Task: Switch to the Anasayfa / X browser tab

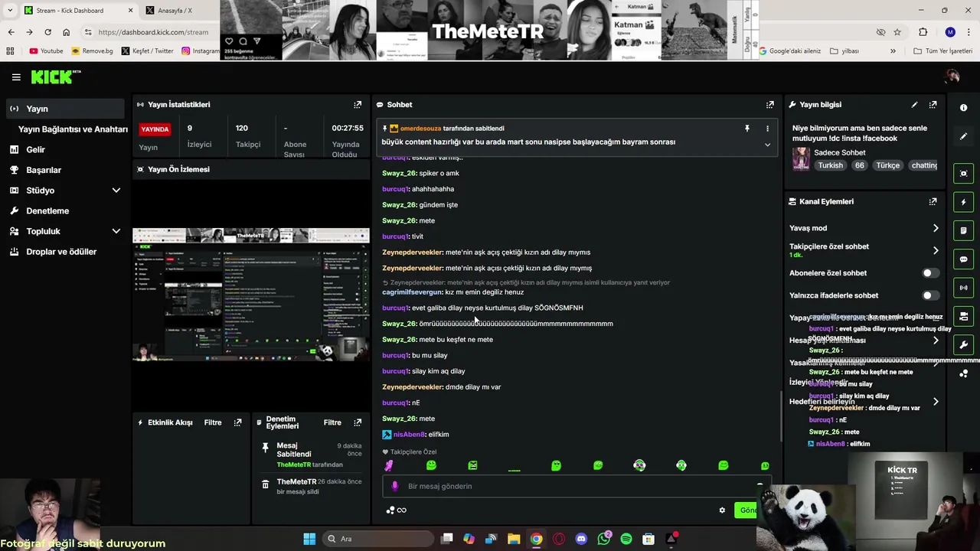Action: point(175,11)
